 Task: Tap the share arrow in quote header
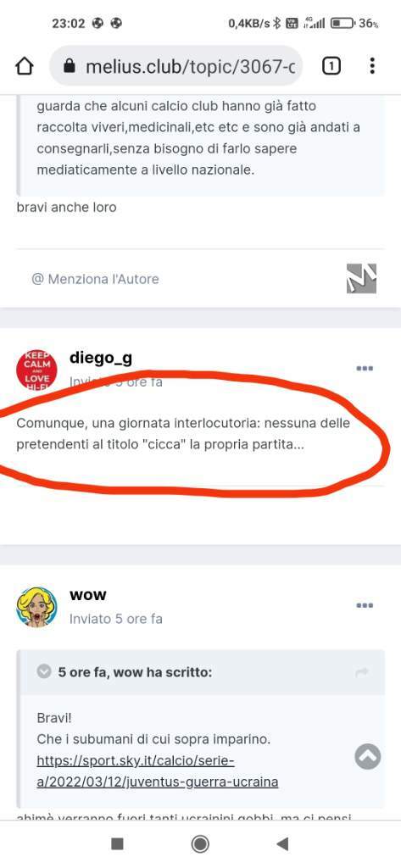362,672
